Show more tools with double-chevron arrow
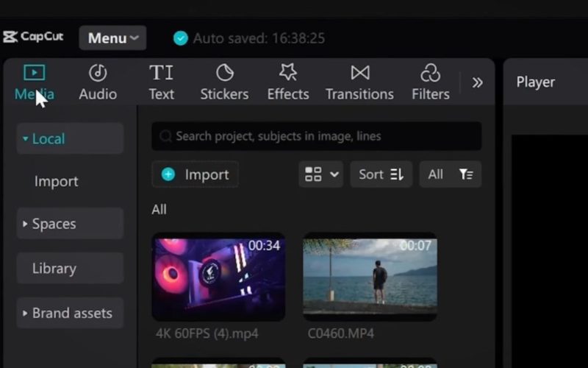The image size is (588, 368). [x=478, y=82]
